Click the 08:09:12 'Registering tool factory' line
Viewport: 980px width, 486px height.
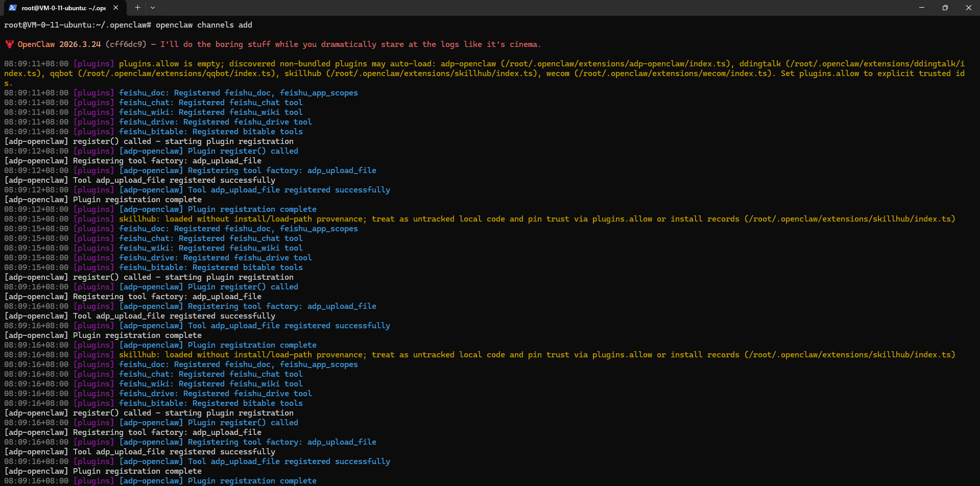click(190, 171)
